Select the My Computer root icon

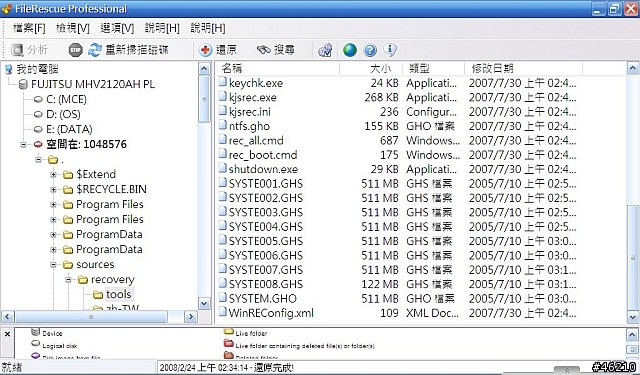tap(9, 69)
